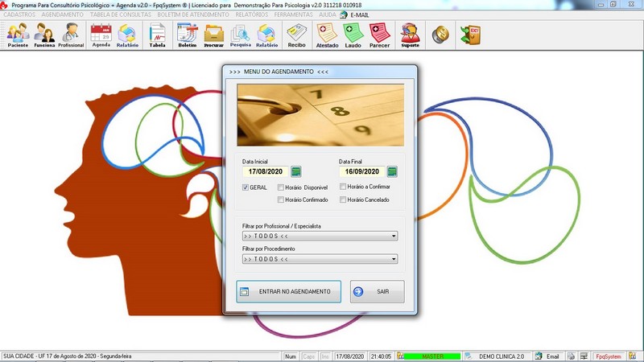Click the Data Inicial date field
This screenshot has height=362, width=644.
265,171
